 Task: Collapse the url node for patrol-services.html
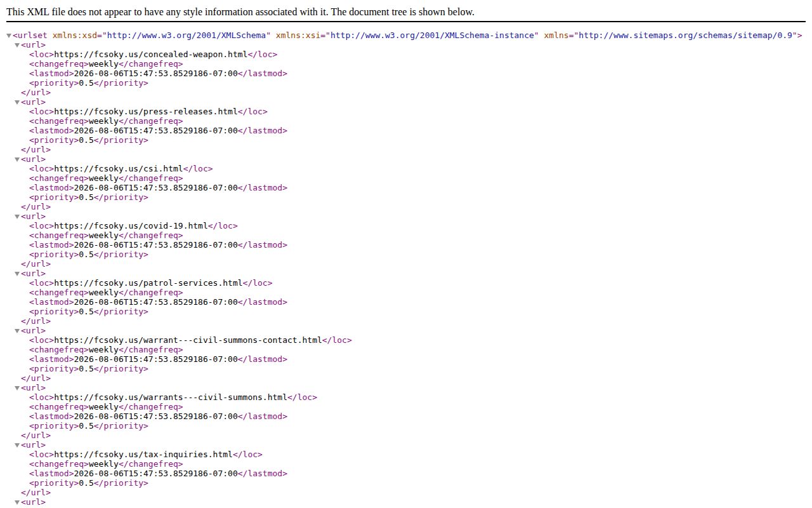point(17,274)
